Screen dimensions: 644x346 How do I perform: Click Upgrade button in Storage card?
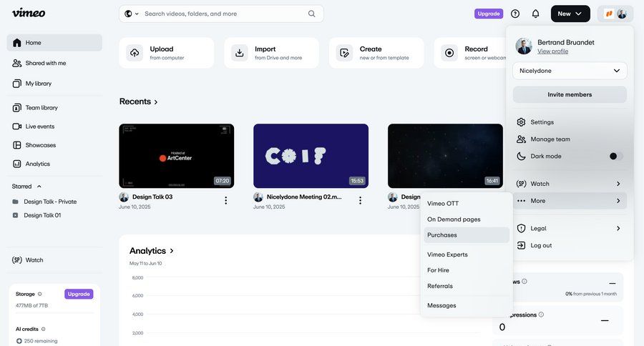(x=79, y=294)
